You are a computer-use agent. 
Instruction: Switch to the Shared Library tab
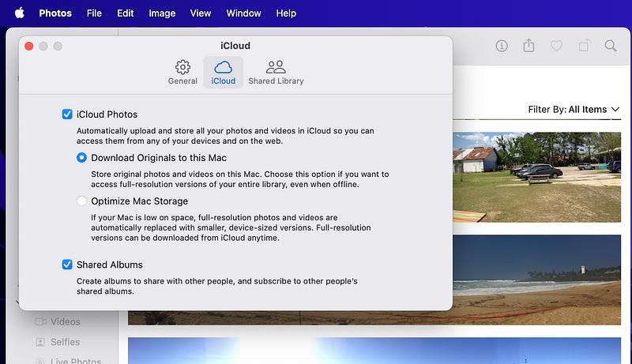click(276, 73)
